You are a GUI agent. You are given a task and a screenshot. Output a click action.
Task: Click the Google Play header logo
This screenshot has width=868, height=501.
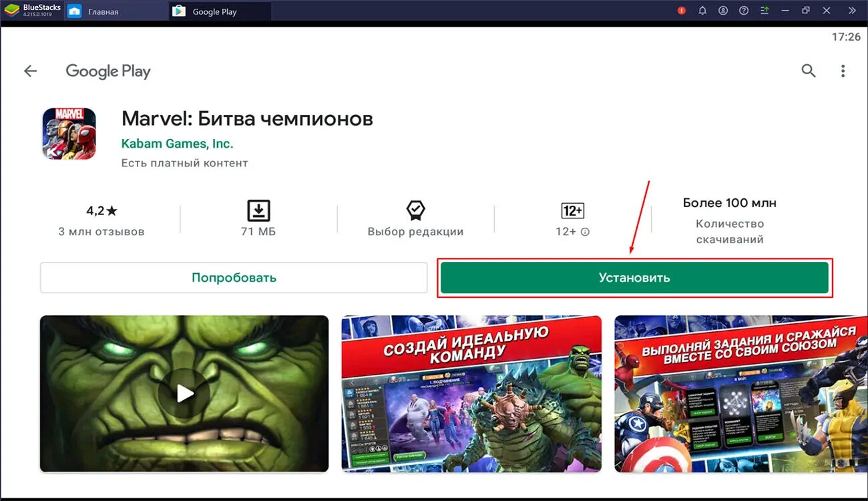[x=108, y=71]
